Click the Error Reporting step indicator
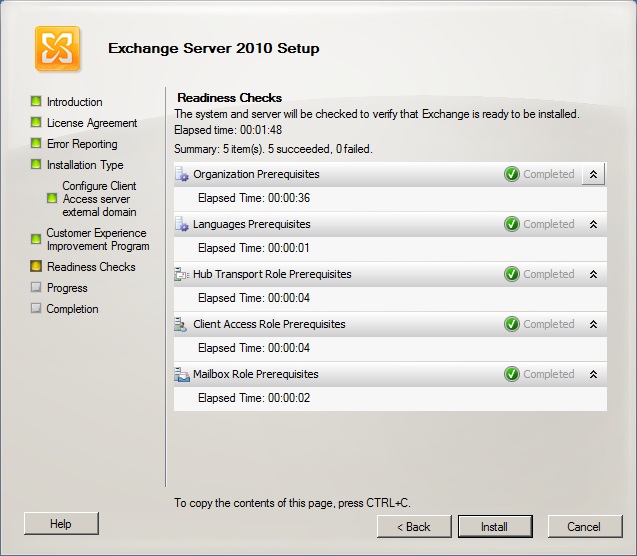637x556 pixels. click(36, 143)
